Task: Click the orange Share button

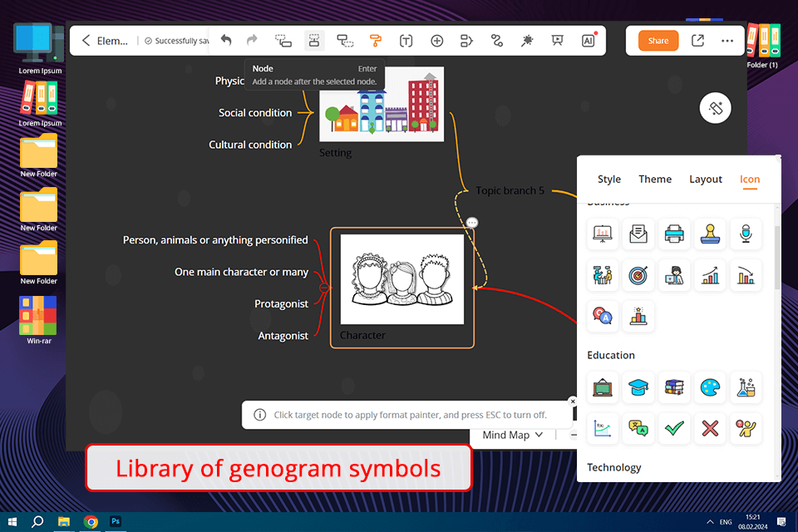Action: (658, 41)
